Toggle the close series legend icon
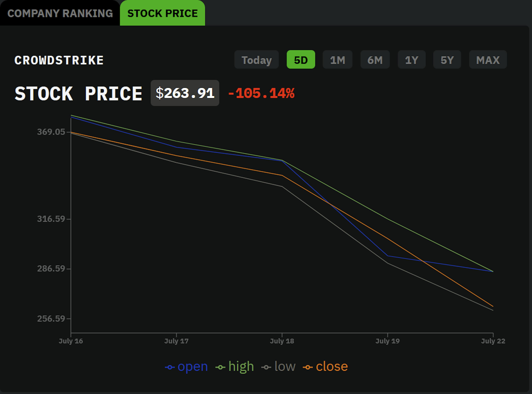The image size is (532, 394). 308,367
